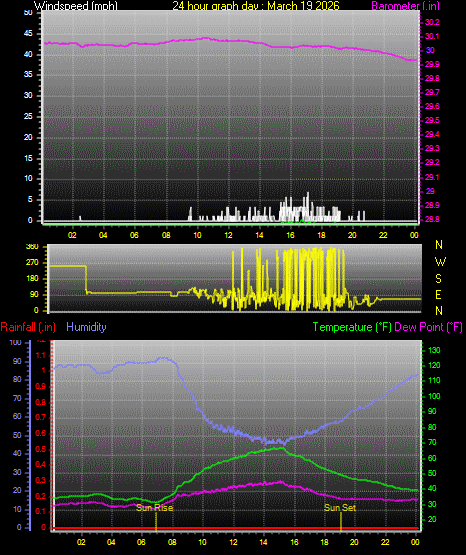This screenshot has width=466, height=555.
Task: Click the 0.9 value on the red rainfall axis
Action: coord(41,386)
